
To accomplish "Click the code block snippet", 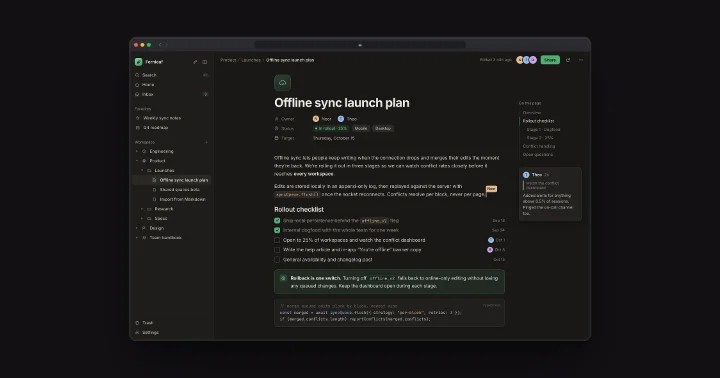I will pos(389,313).
